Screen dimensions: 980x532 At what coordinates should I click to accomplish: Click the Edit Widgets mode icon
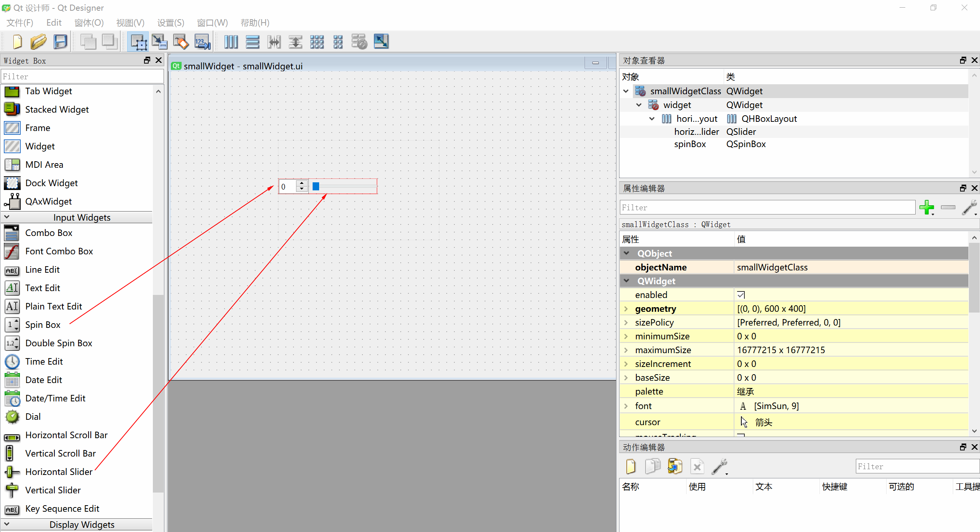click(x=138, y=42)
